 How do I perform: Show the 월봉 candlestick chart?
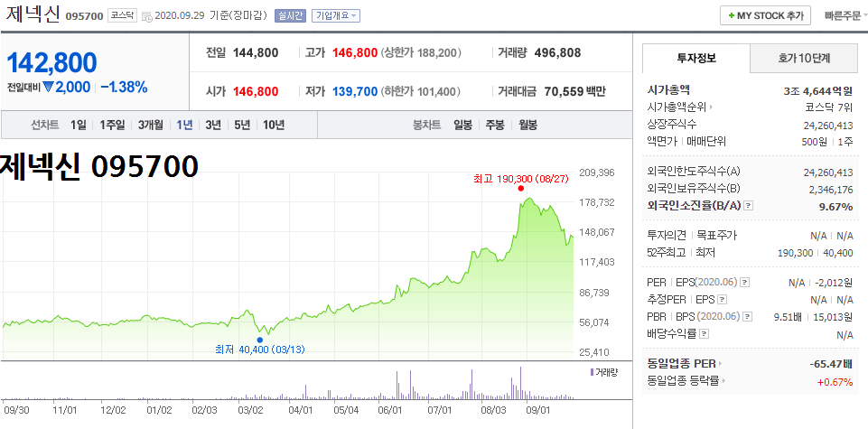527,126
